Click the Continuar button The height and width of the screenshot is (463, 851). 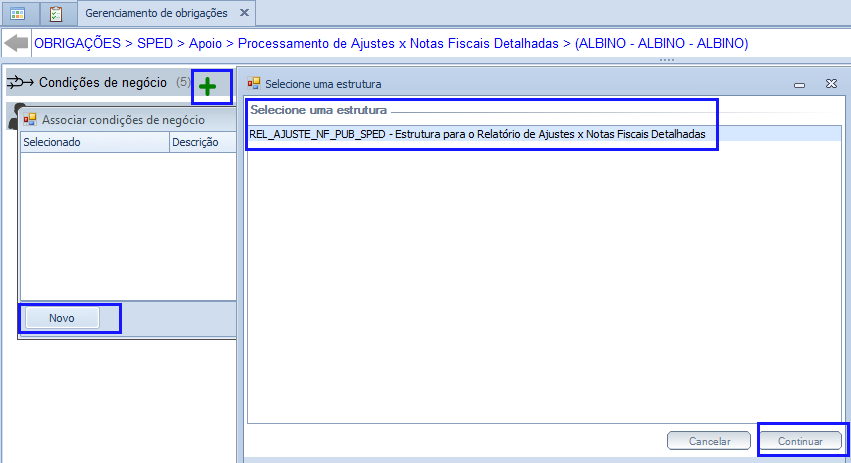click(800, 441)
